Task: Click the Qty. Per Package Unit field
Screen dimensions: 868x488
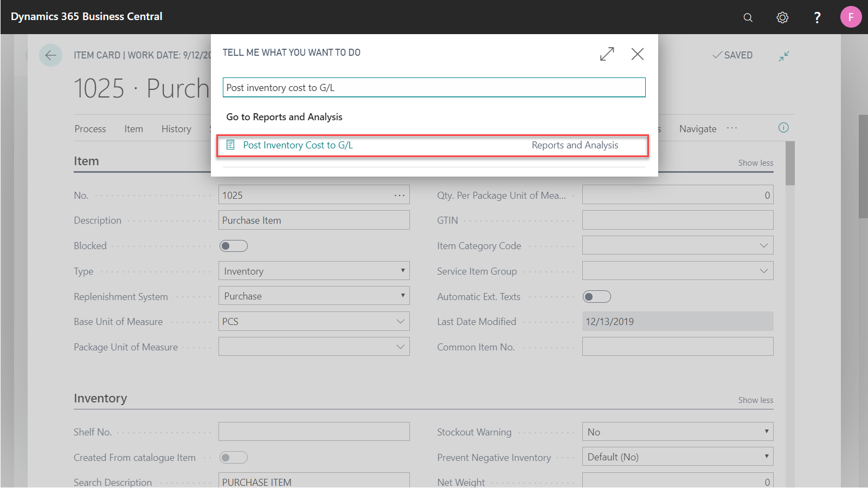Action: [678, 195]
